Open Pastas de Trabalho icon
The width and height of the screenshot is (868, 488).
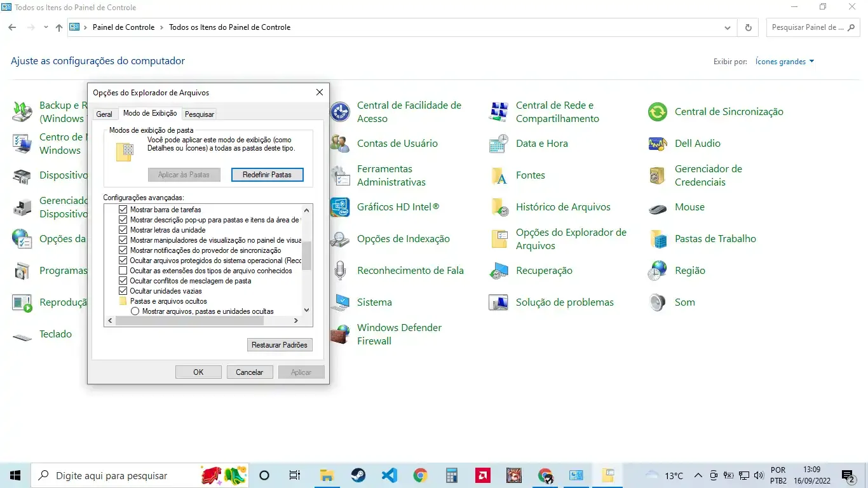658,239
